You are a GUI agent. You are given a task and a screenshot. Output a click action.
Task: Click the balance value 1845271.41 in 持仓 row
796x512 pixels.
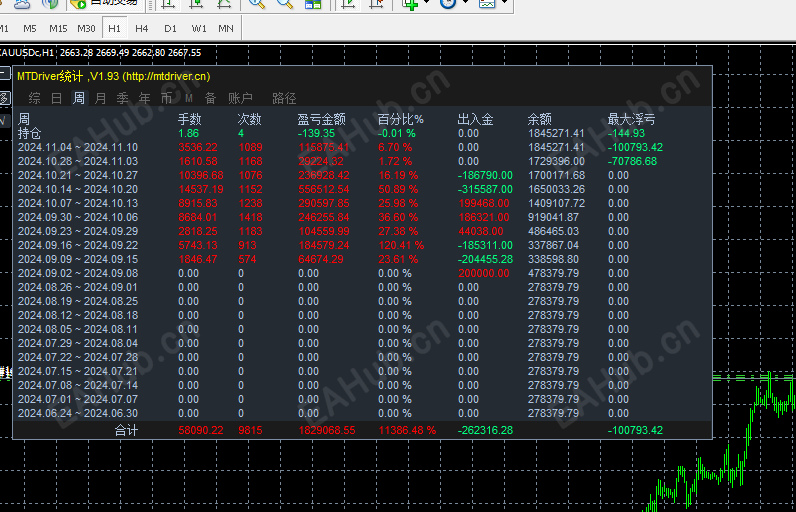tap(556, 133)
